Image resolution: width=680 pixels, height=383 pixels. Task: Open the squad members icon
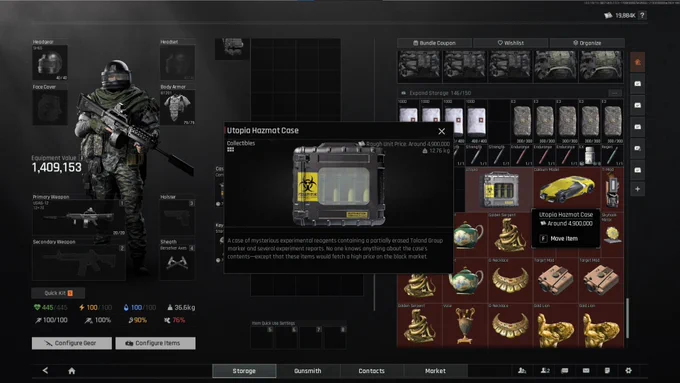click(x=545, y=370)
